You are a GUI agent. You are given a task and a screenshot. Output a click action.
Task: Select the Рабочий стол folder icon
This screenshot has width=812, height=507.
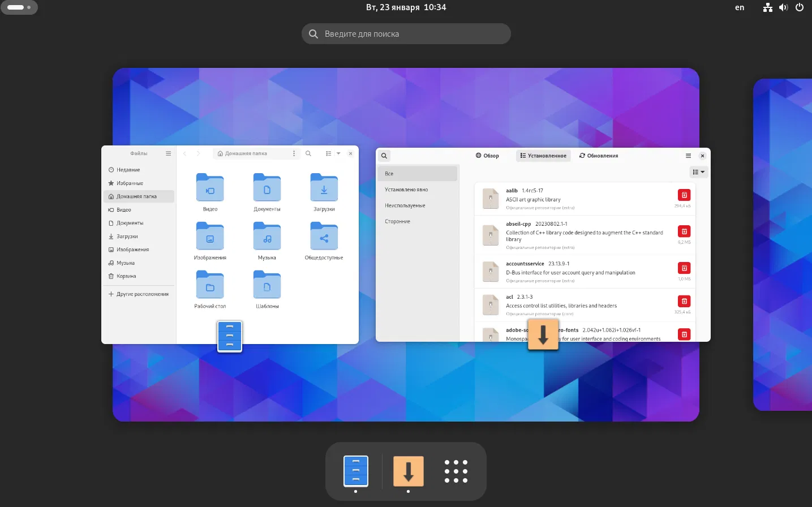(210, 285)
